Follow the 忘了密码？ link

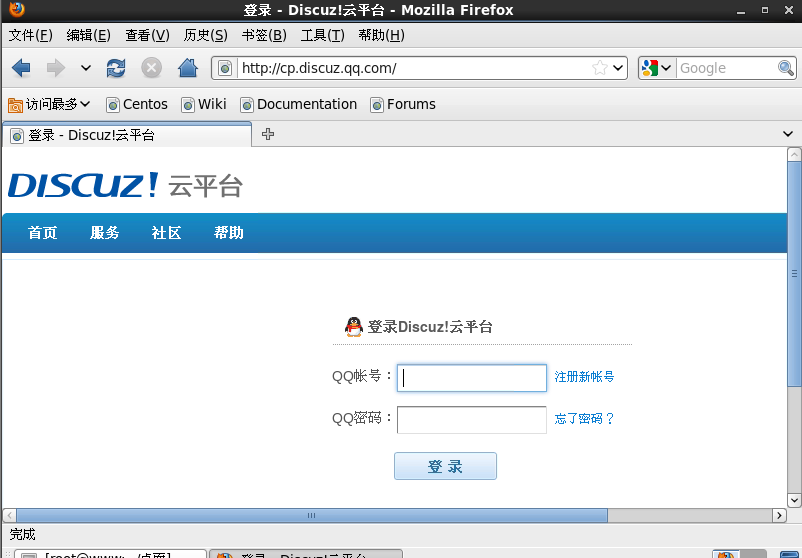pyautogui.click(x=584, y=419)
